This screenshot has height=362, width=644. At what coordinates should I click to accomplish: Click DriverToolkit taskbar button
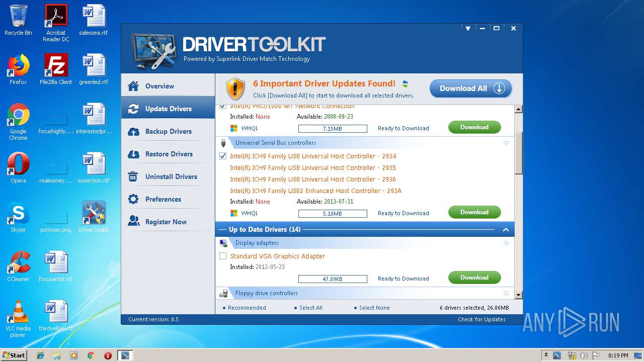[x=125, y=355]
